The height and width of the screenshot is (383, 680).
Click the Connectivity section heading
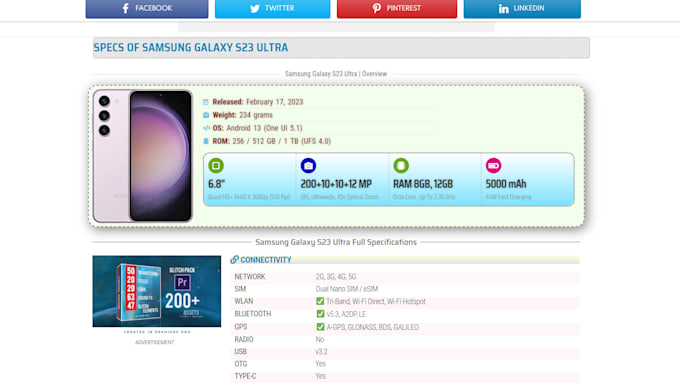265,260
